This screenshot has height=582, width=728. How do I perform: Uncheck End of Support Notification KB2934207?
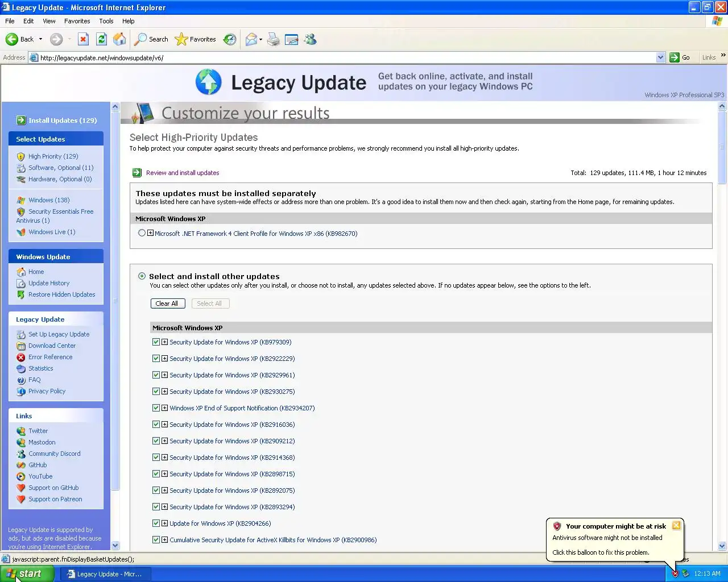156,408
